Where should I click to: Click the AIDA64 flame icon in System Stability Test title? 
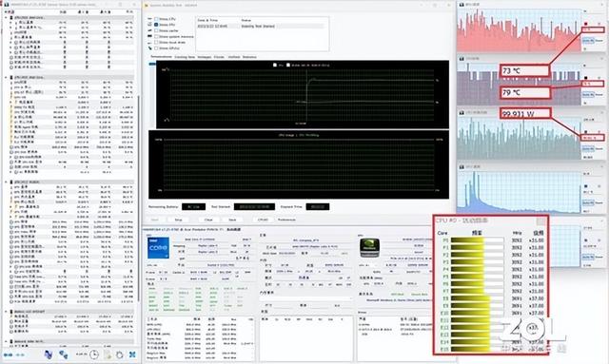click(x=147, y=6)
